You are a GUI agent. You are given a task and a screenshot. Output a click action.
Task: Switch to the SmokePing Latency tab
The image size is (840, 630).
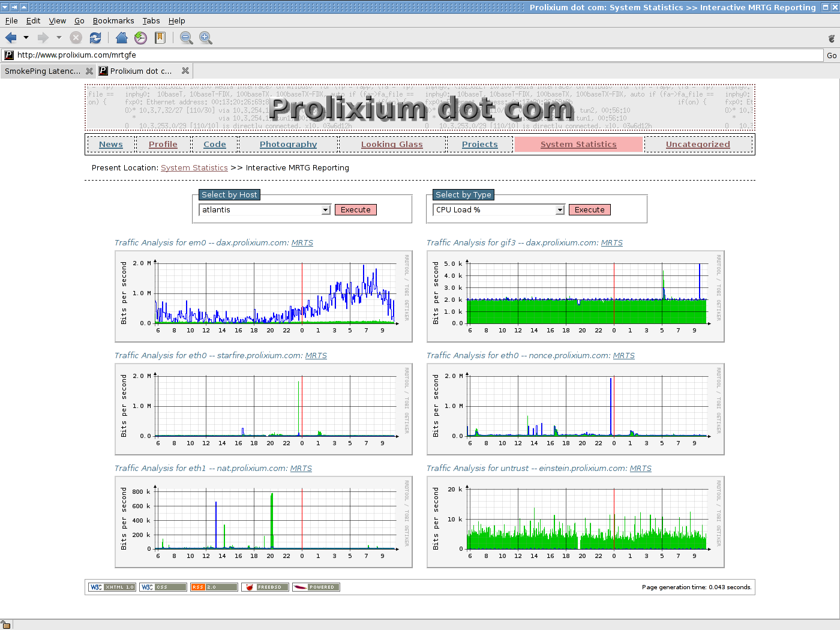42,71
